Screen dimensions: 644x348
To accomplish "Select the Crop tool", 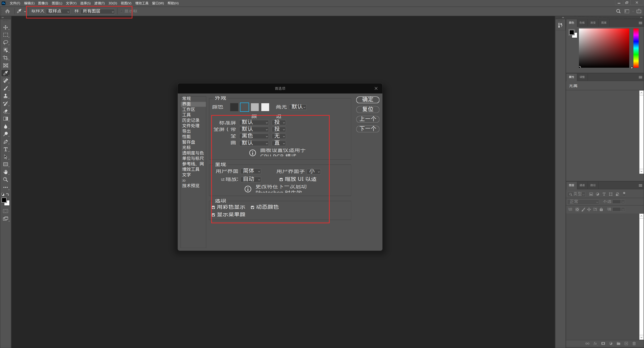I will 6,58.
